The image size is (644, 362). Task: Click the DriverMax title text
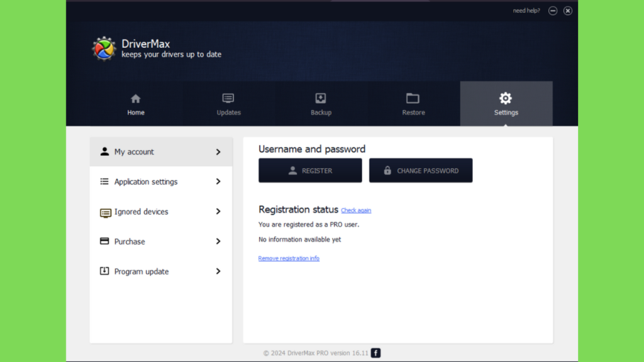(x=146, y=43)
